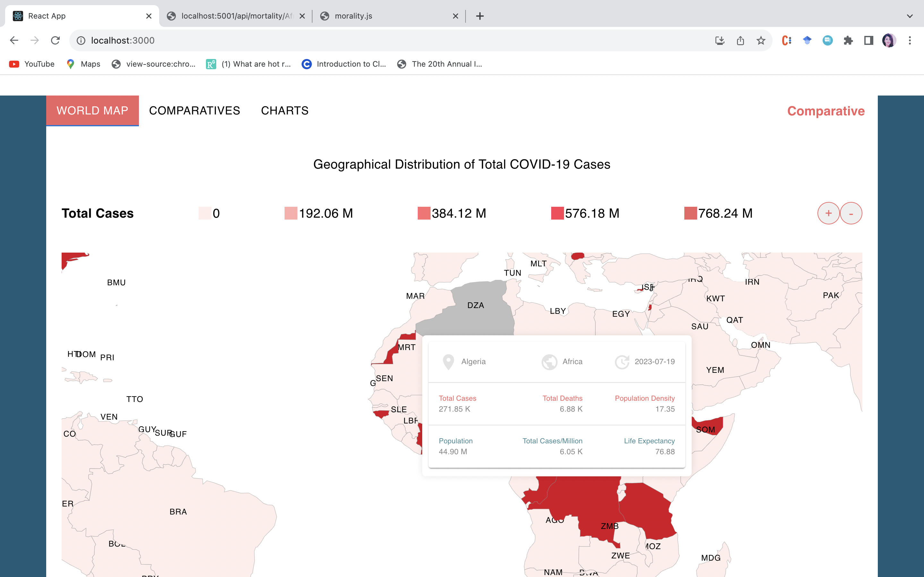Click the share page icon
The height and width of the screenshot is (577, 924).
[x=740, y=40]
